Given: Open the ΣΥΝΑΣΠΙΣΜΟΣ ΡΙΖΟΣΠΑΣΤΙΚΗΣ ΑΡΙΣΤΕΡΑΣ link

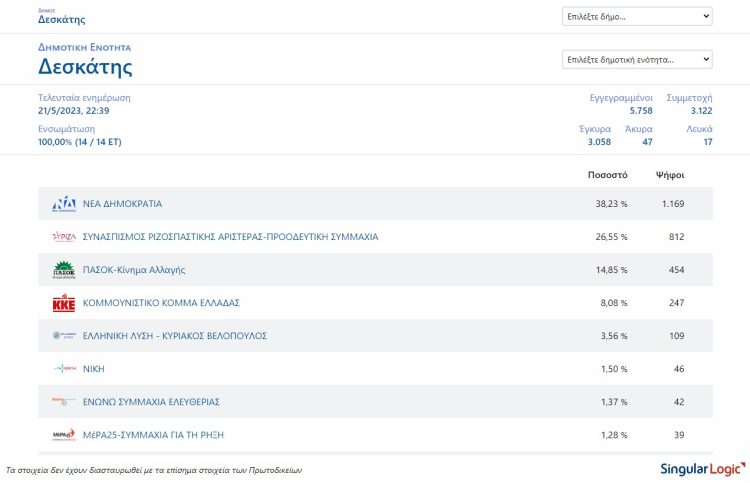Looking at the screenshot, I should [x=231, y=237].
